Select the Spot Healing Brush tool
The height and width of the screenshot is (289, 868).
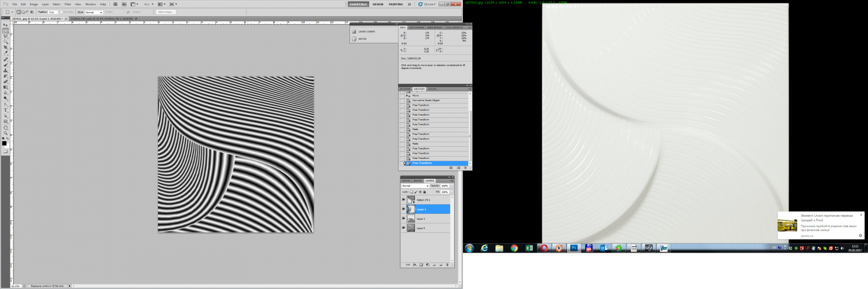[6, 60]
